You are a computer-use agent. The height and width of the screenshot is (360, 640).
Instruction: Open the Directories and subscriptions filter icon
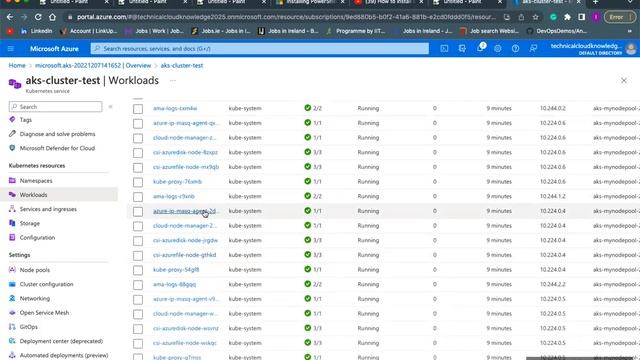click(462, 49)
